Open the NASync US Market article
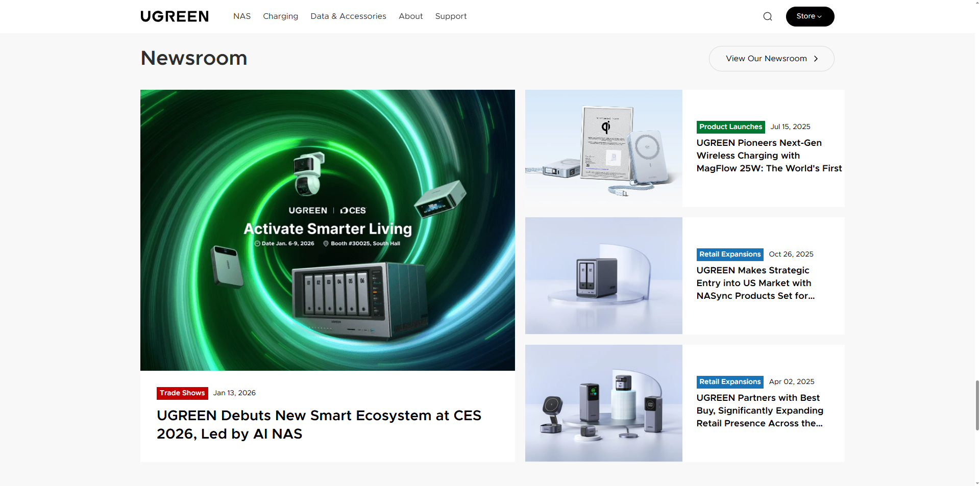This screenshot has height=486, width=980. 755,283
